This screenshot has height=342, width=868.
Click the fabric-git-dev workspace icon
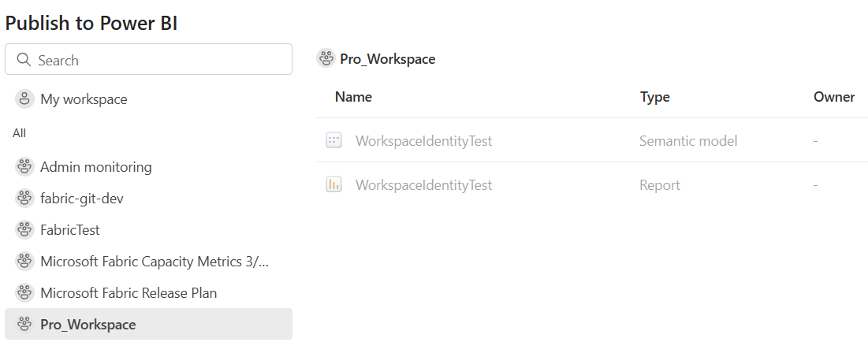coord(24,199)
